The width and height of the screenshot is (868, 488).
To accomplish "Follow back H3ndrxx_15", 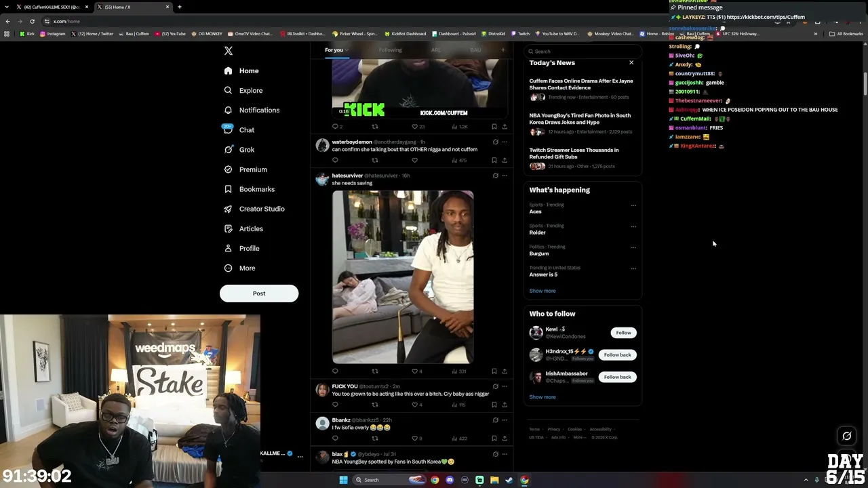I will (x=617, y=354).
